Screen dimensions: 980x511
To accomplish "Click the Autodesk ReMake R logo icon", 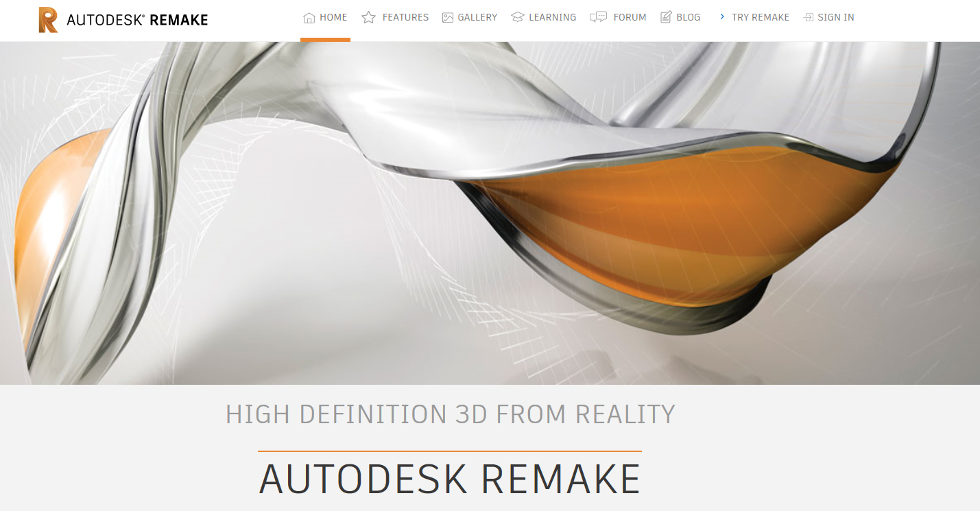I will (x=48, y=20).
